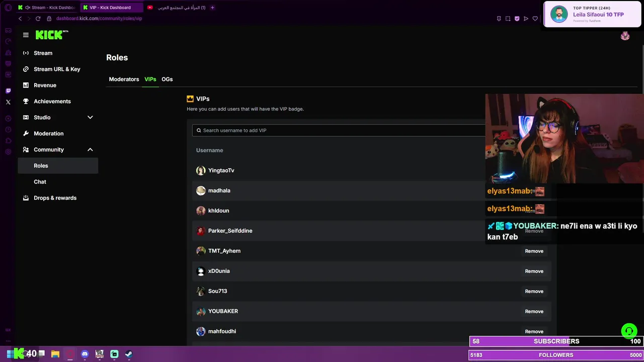Switch to the OGs tab
644x362 pixels.
coord(167,79)
